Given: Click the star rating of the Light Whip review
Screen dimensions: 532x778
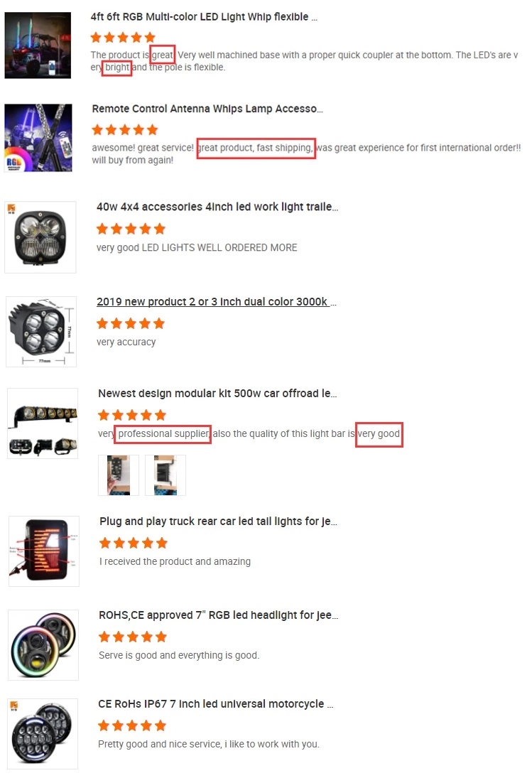Looking at the screenshot, I should pos(123,37).
